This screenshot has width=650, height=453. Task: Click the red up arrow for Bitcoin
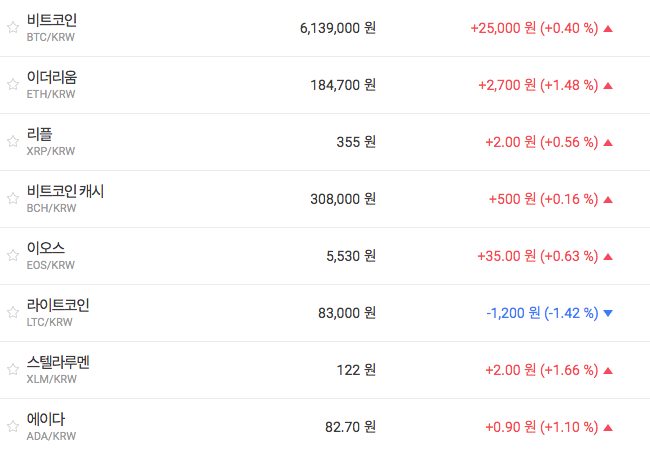point(608,28)
